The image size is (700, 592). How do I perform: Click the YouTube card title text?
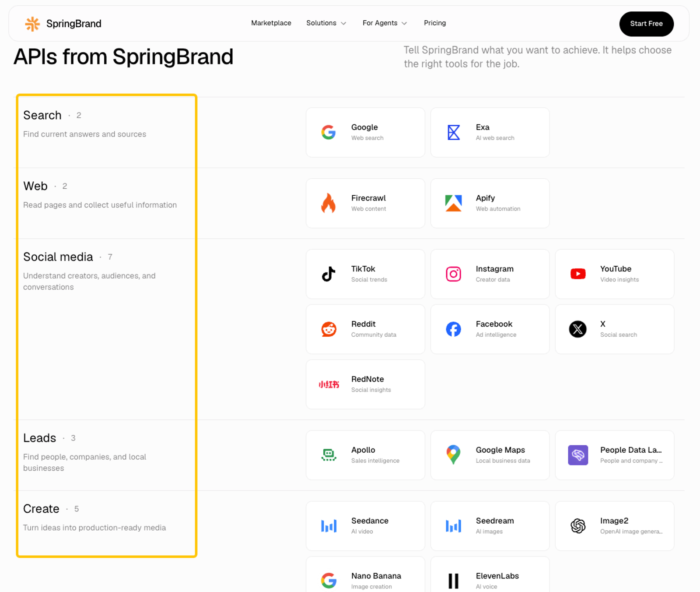(616, 269)
